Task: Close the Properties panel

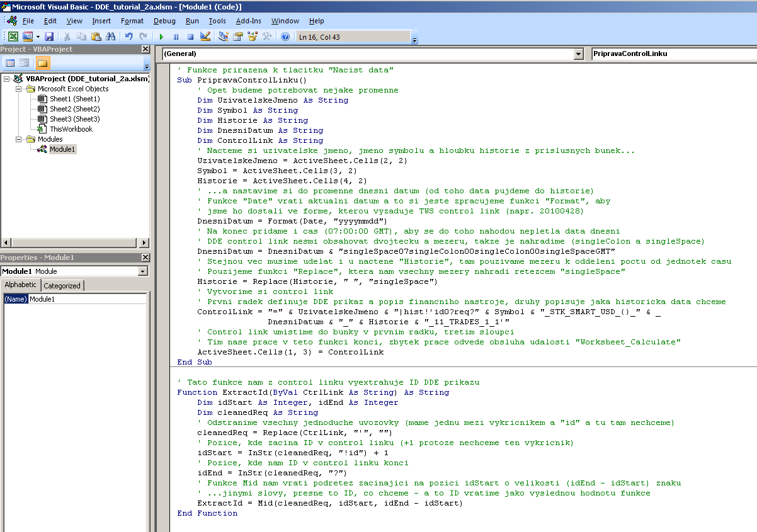Action: [x=145, y=258]
